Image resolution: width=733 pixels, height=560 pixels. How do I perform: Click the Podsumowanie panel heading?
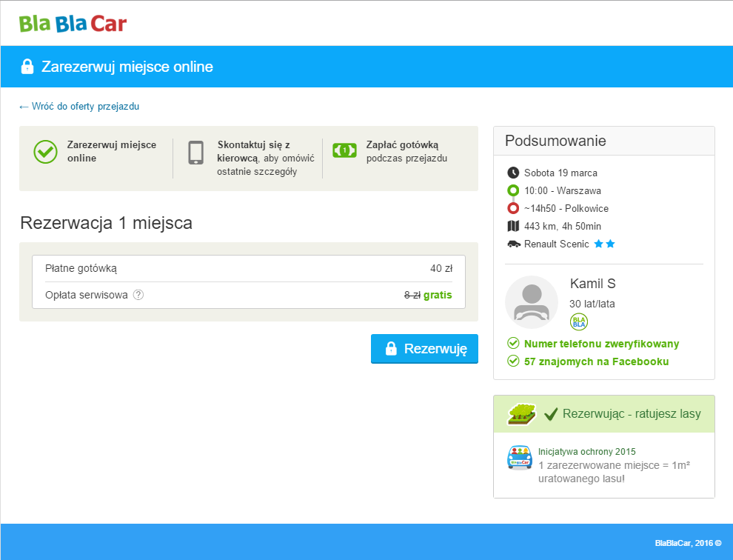coord(555,141)
